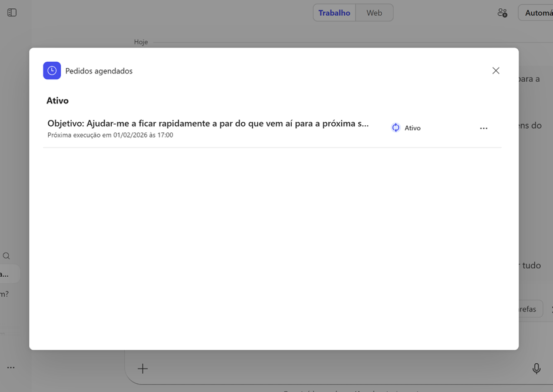553x392 pixels.
Task: Click the Ativo status label in request row
Action: click(412, 128)
